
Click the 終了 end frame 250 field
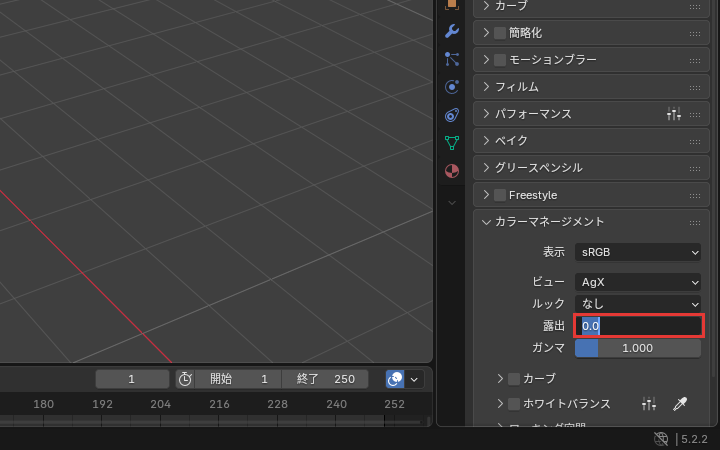click(x=325, y=379)
